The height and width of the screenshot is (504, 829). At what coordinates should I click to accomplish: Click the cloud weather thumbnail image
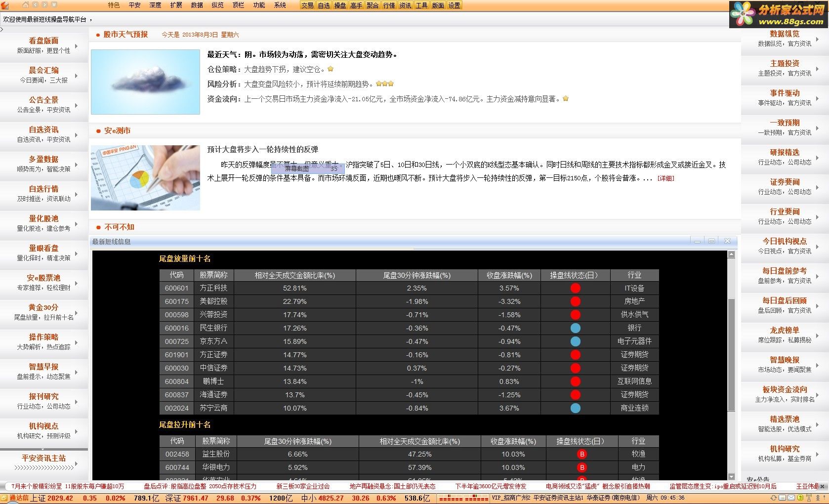(145, 82)
